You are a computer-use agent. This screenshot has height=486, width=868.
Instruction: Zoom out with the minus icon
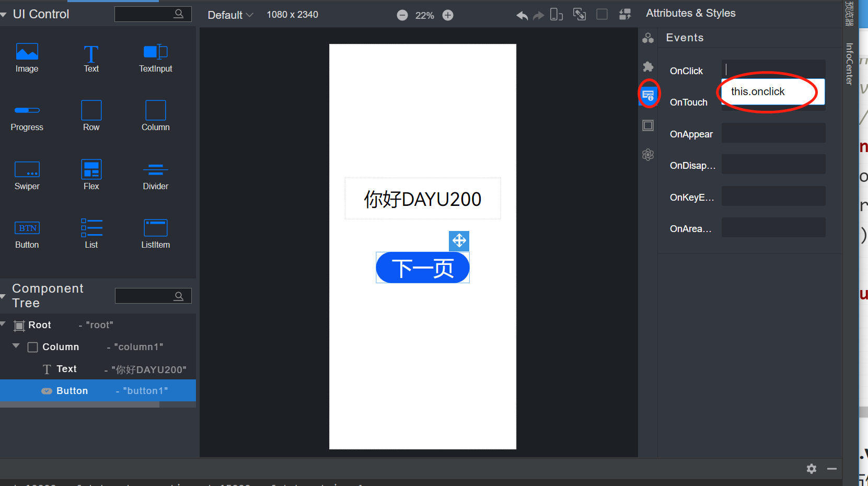pyautogui.click(x=402, y=15)
